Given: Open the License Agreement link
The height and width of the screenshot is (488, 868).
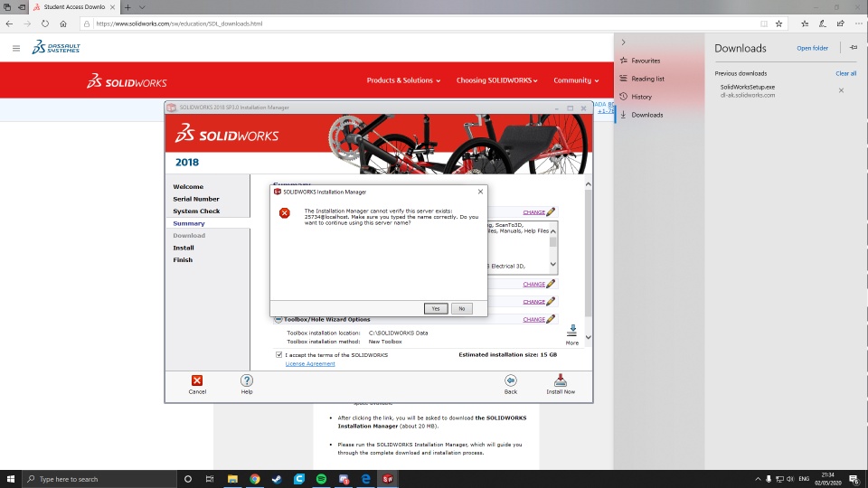Looking at the screenshot, I should [x=310, y=363].
